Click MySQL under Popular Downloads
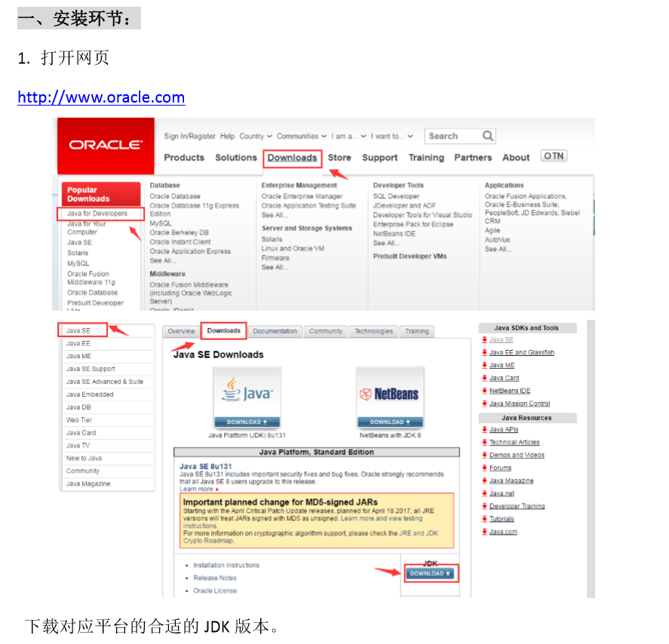The width and height of the screenshot is (669, 644). (x=78, y=264)
